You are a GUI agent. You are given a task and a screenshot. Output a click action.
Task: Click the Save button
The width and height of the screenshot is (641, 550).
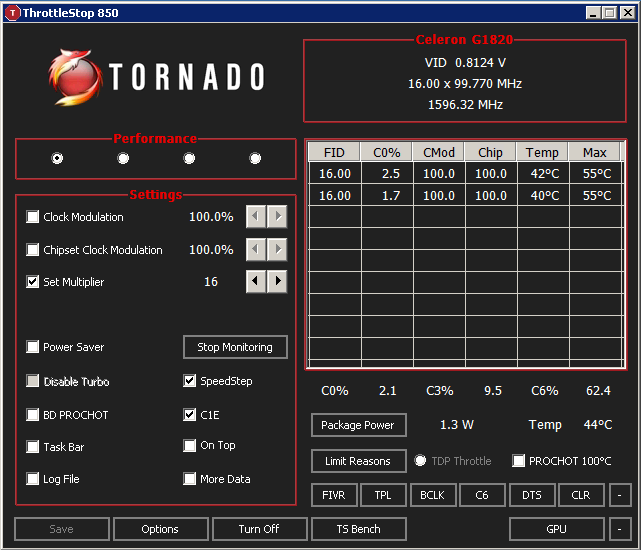[x=62, y=529]
